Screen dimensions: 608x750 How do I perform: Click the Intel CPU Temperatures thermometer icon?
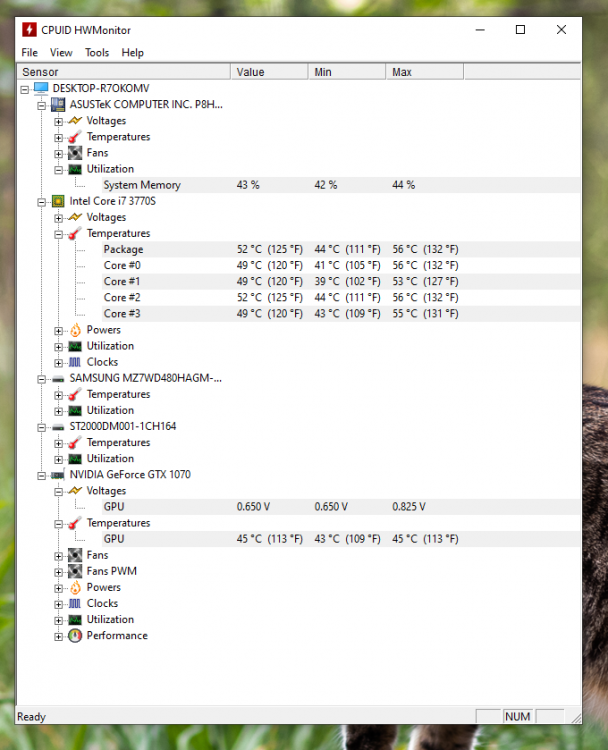pos(75,233)
